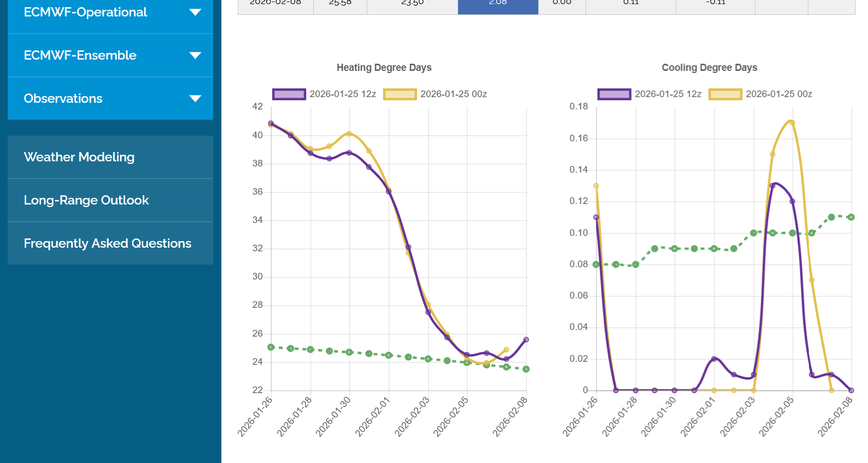This screenshot has height=463, width=868.
Task: Click the purple HDD data point at 2026-01-26
Action: tap(271, 123)
